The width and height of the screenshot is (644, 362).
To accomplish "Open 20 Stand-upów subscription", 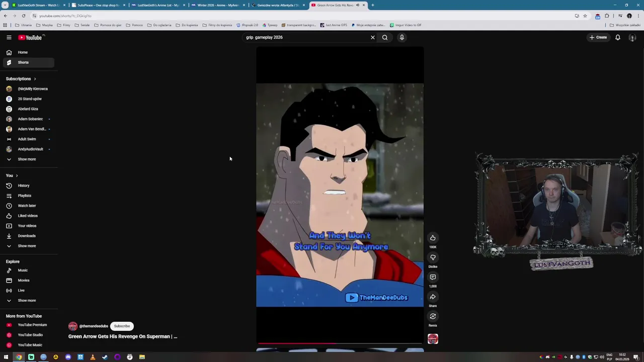I will coord(29,99).
